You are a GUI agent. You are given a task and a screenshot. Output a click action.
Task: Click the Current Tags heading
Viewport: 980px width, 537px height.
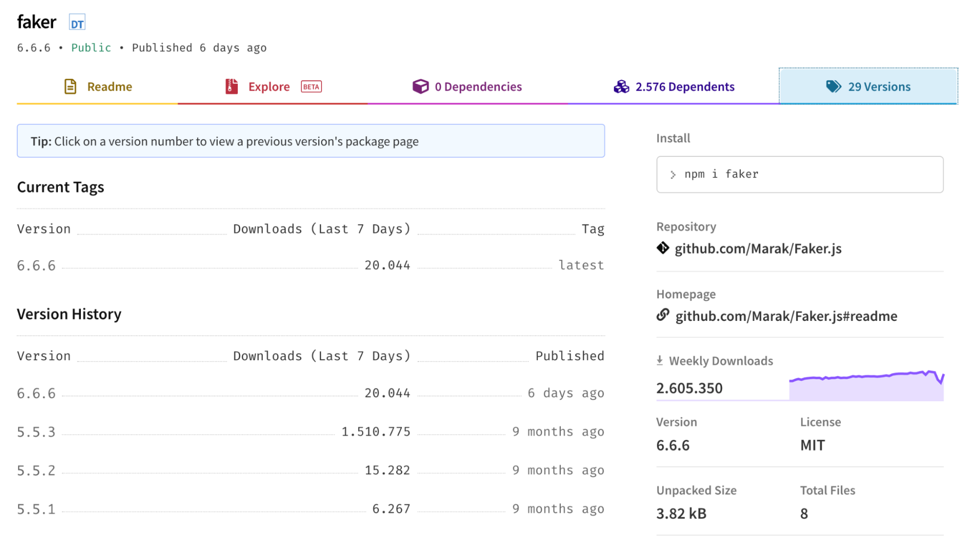[x=60, y=187]
